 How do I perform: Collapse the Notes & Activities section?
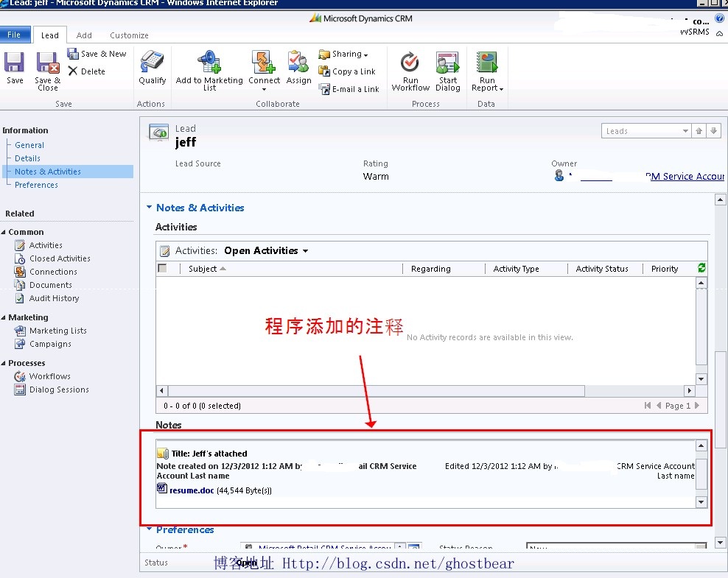click(149, 207)
